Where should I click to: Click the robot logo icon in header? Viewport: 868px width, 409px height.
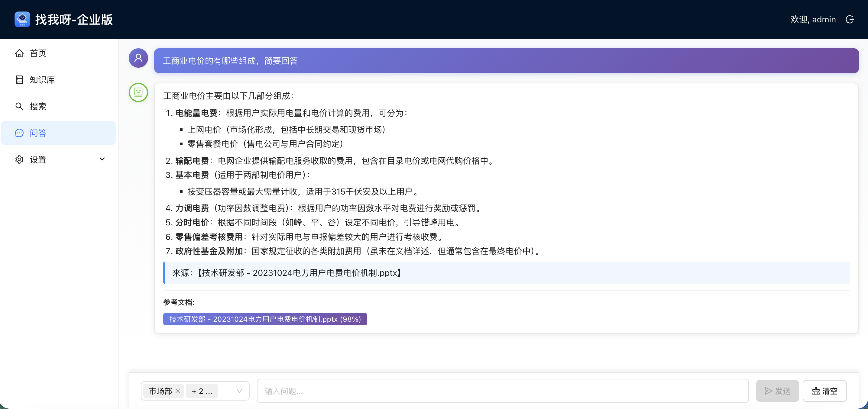click(22, 20)
